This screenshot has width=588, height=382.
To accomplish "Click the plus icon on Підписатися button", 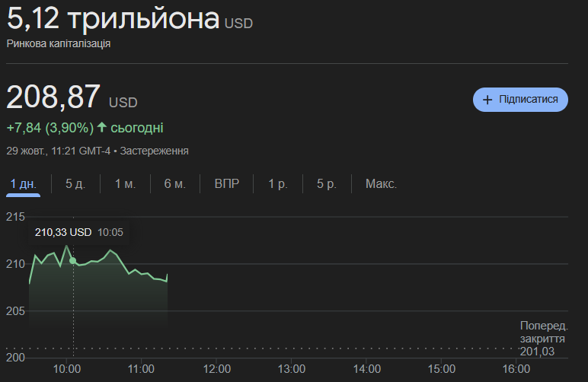I will click(x=487, y=100).
